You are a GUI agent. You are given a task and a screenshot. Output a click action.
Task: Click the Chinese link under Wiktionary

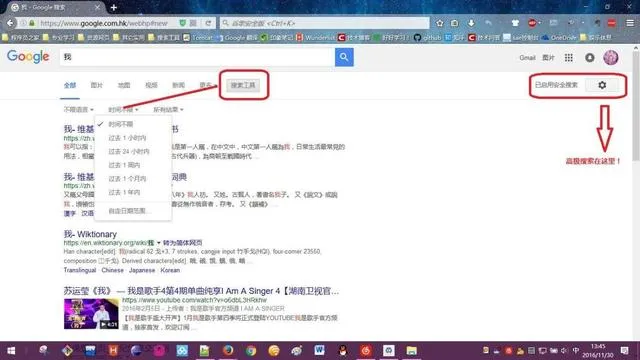coord(112,270)
